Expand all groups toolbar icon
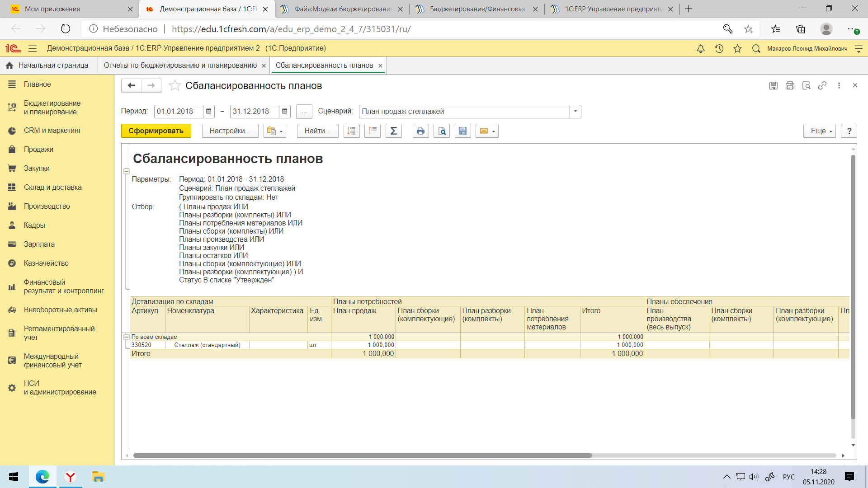 [352, 131]
